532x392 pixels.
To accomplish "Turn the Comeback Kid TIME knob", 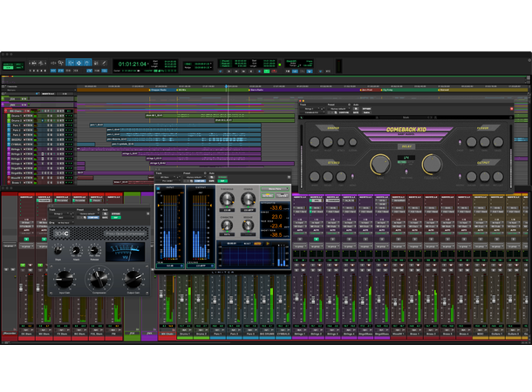I will (380, 165).
